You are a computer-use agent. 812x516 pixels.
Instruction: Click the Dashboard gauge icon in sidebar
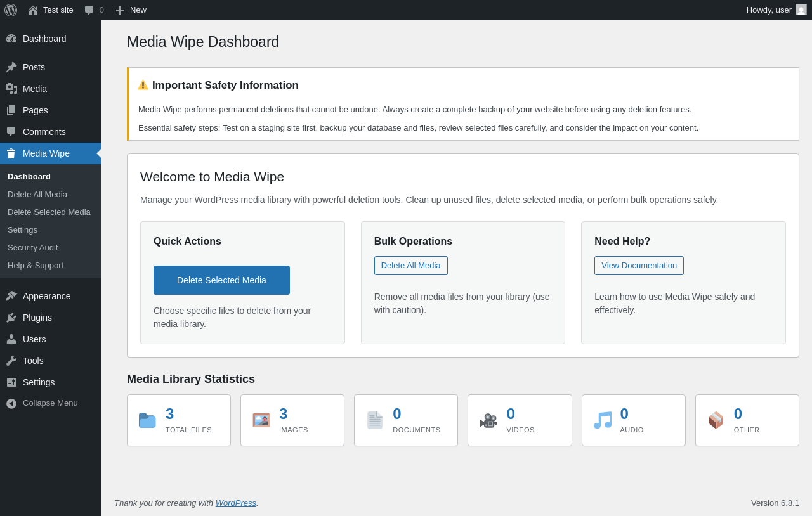tap(11, 39)
